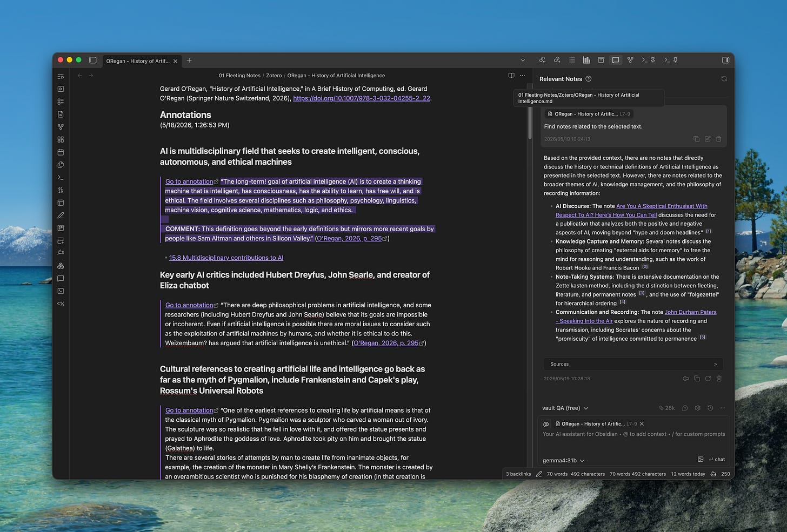Click '01 Fleeting Notes' in the breadcrumb
Viewport: 787px width, 532px height.
click(239, 76)
